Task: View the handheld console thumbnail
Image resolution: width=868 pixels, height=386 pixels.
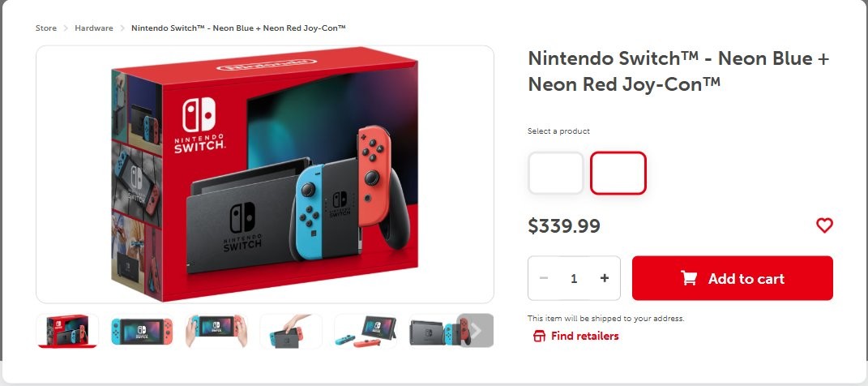Action: tap(142, 331)
